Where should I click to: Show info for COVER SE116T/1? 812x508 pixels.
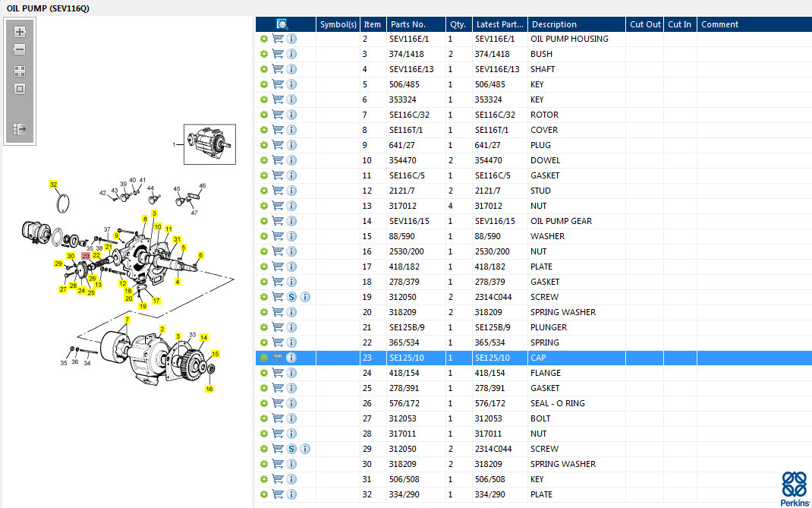(291, 130)
